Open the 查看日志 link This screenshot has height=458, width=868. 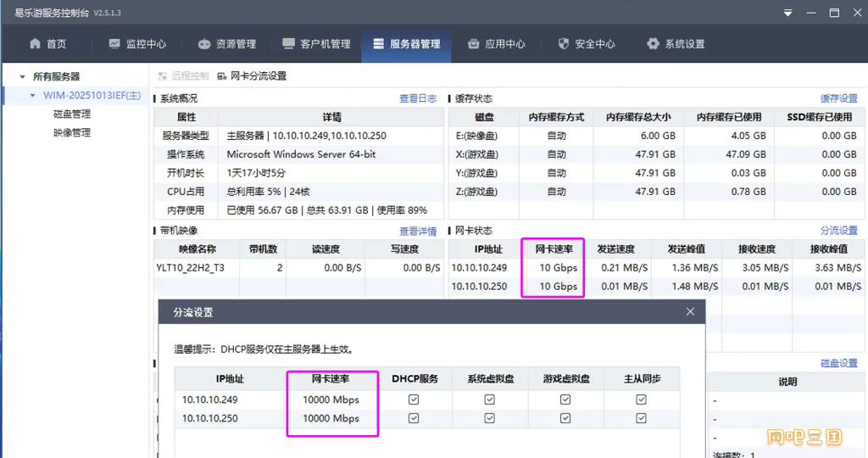tap(418, 99)
